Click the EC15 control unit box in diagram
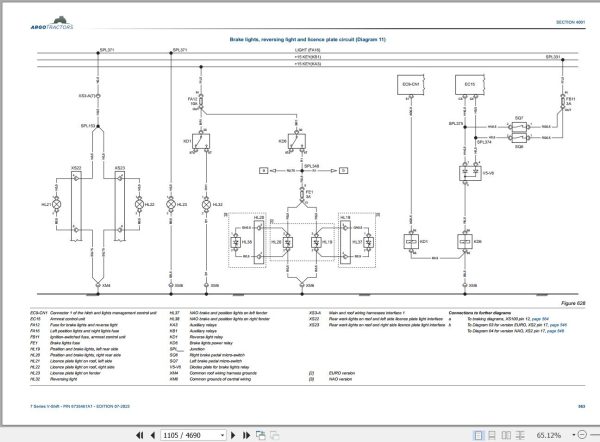 pyautogui.click(x=470, y=85)
